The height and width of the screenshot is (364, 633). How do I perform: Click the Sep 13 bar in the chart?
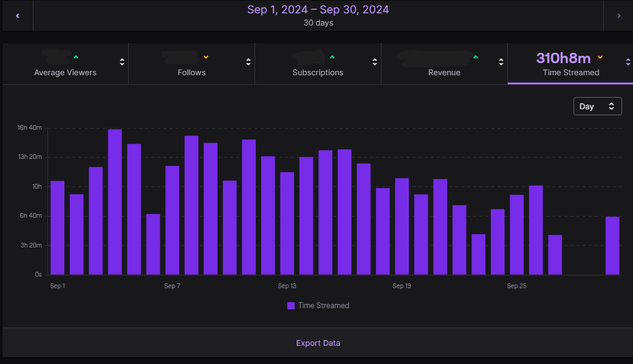click(x=287, y=223)
